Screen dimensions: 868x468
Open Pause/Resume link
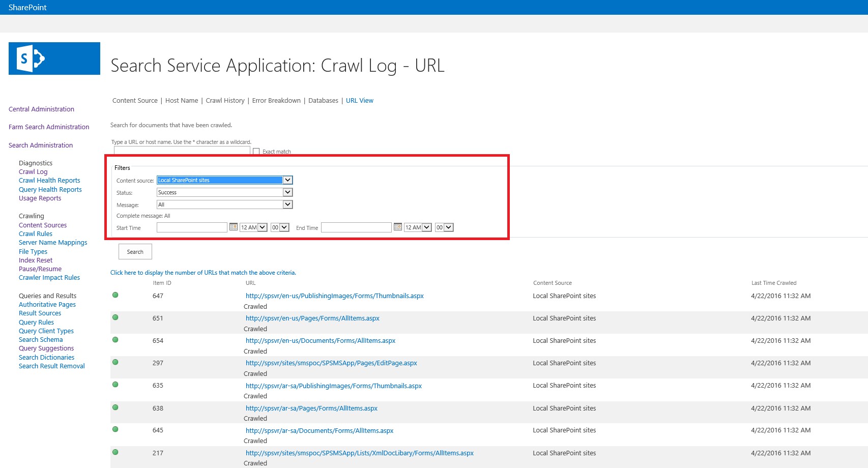(40, 269)
